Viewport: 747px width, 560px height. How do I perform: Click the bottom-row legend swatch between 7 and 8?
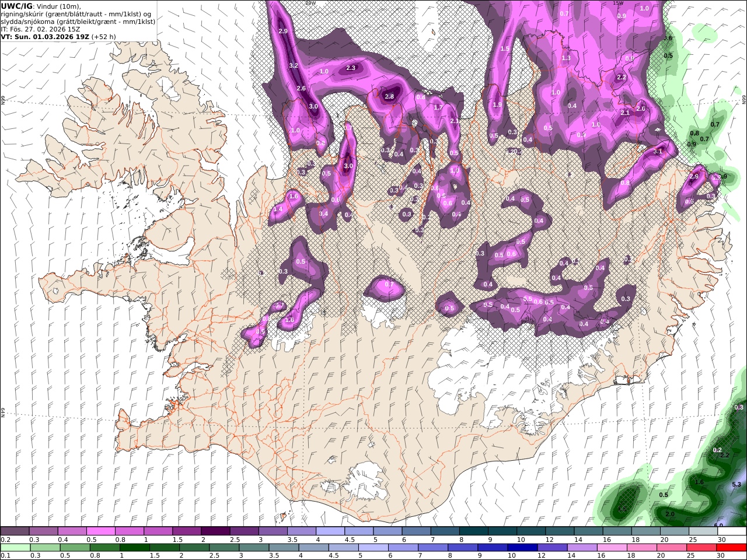(x=432, y=548)
